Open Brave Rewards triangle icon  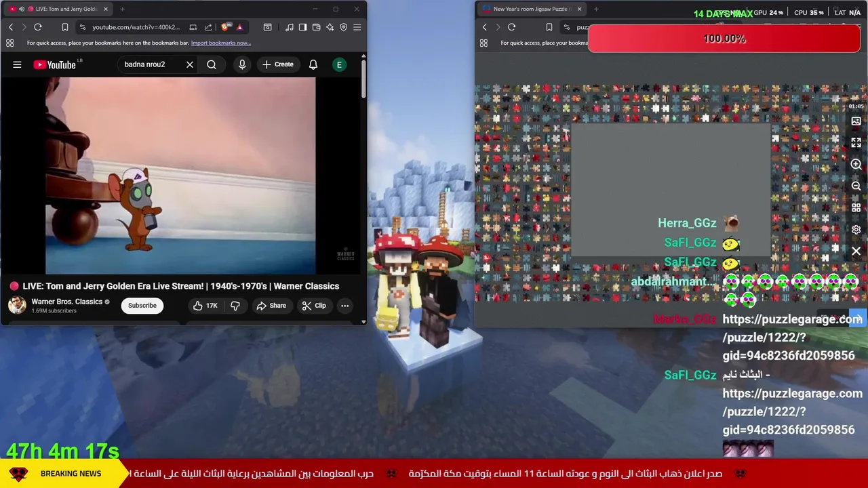[239, 27]
